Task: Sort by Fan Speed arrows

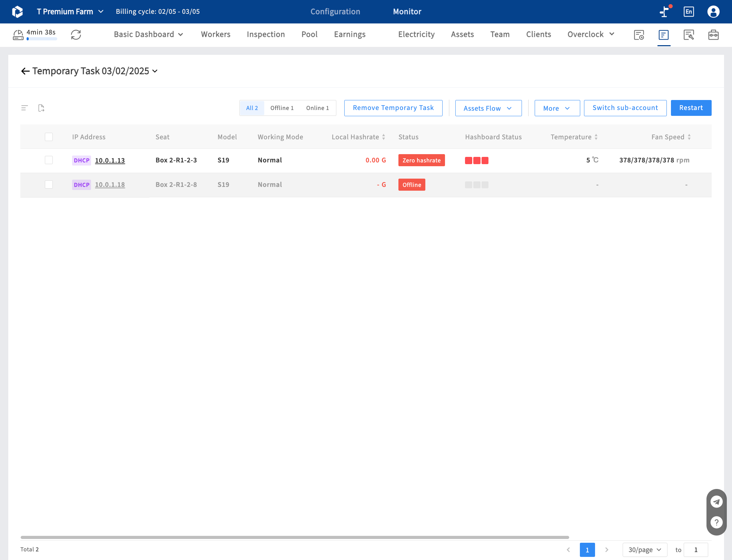Action: [689, 137]
